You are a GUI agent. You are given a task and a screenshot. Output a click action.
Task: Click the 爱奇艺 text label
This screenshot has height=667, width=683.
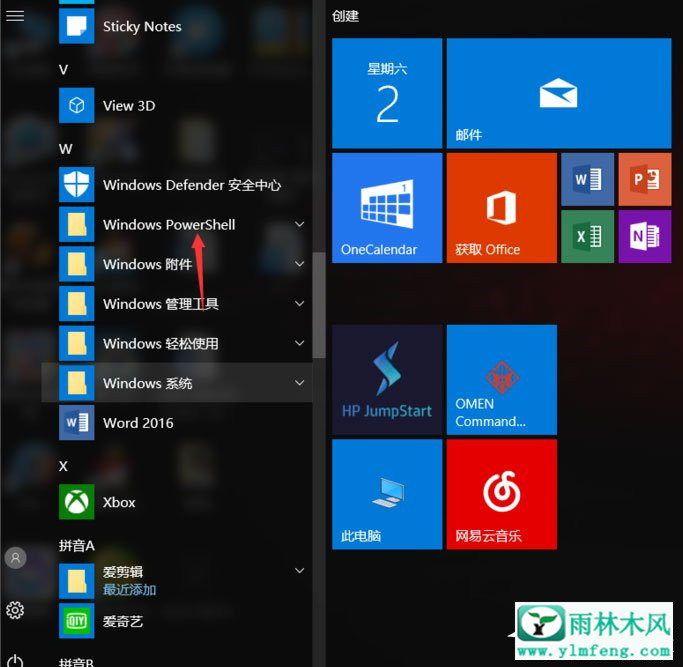click(123, 621)
